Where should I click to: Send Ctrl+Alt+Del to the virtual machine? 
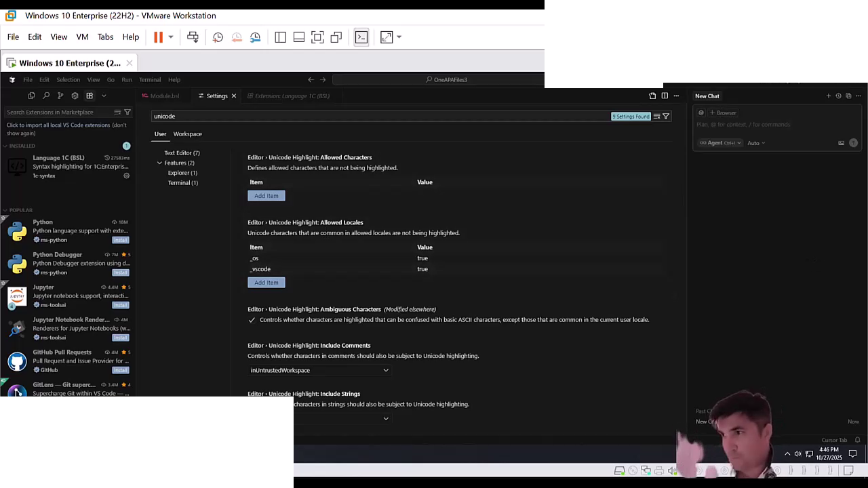[x=193, y=37]
